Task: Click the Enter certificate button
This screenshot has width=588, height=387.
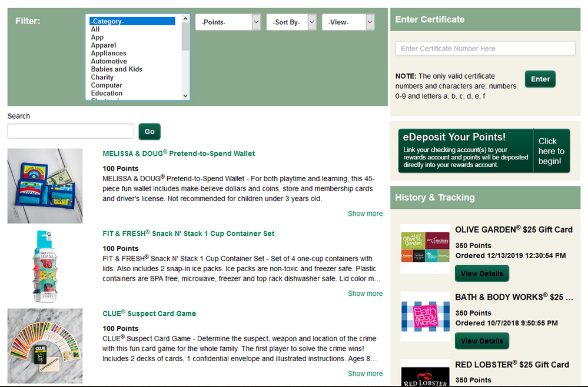Action: 540,79
